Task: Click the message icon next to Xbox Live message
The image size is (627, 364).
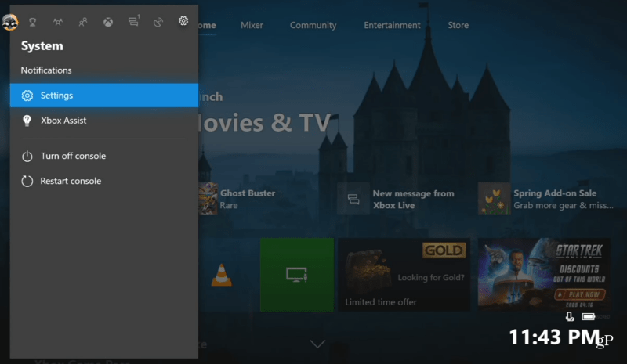Action: tap(353, 199)
